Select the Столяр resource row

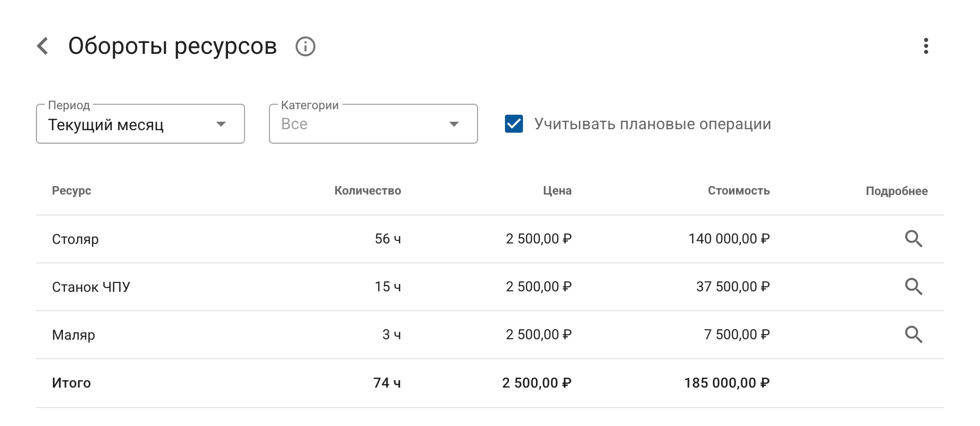(x=75, y=239)
